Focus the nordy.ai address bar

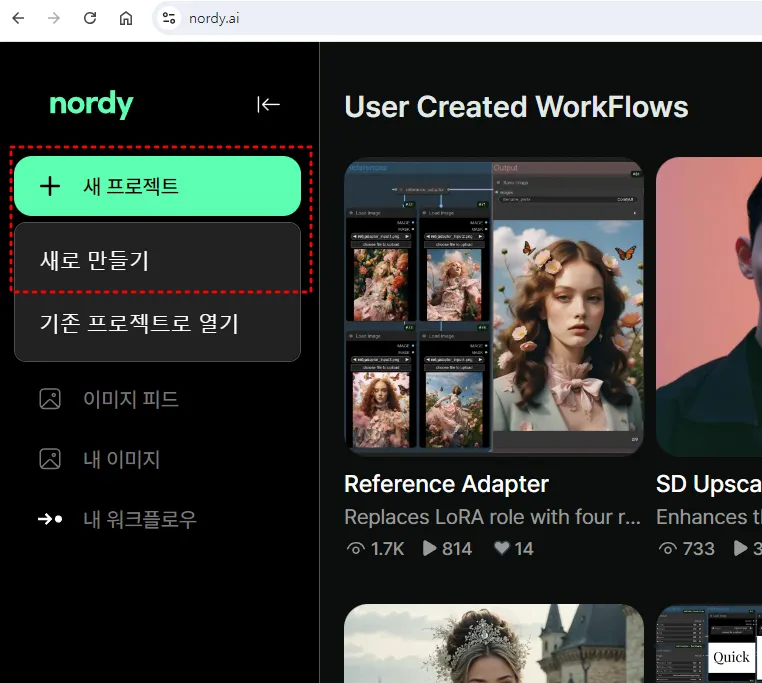[457, 18]
